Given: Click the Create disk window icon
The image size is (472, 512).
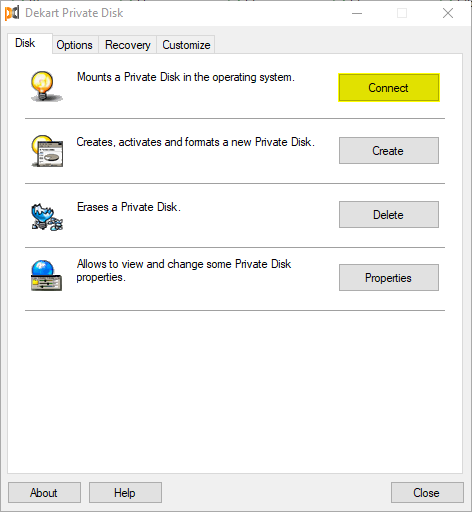Looking at the screenshot, I should [x=47, y=151].
